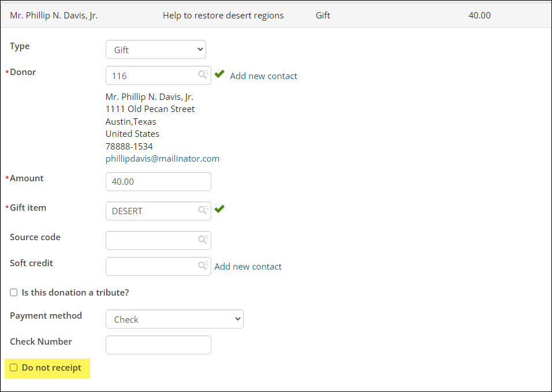Click the green checkmark beside Gift item
This screenshot has height=392, width=552.
tap(219, 208)
